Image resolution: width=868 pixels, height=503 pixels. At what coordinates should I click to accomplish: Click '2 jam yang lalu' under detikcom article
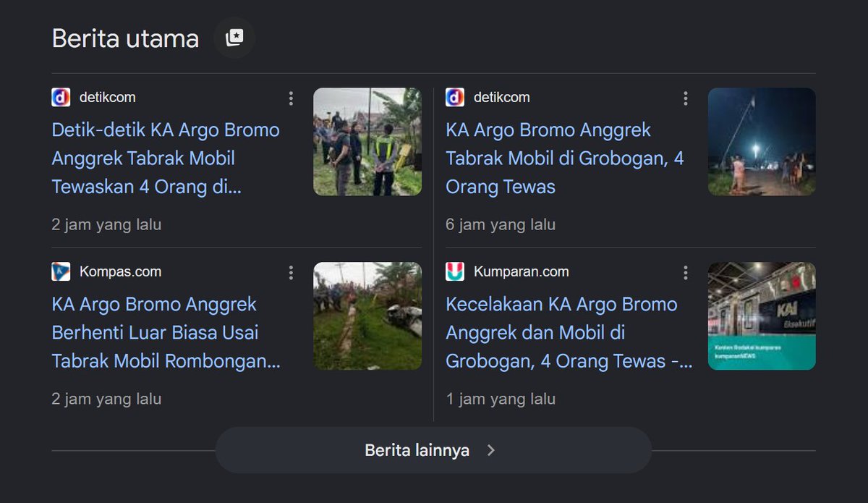point(106,224)
